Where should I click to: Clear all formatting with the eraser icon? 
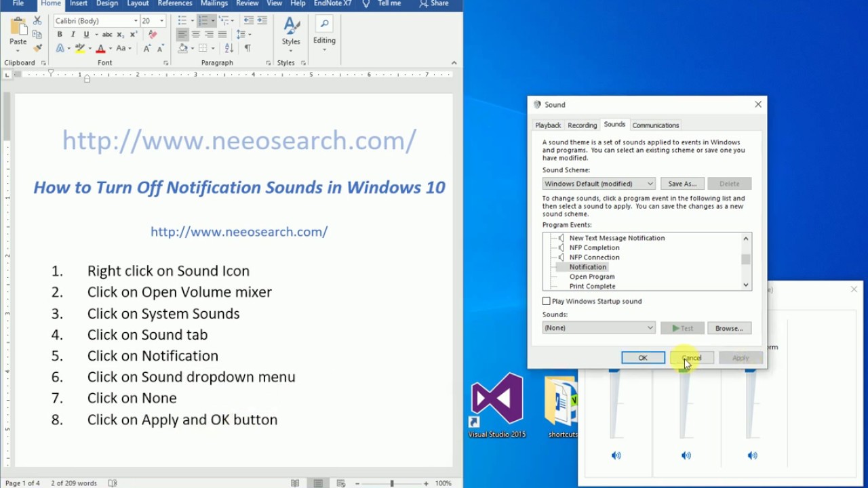(x=153, y=35)
